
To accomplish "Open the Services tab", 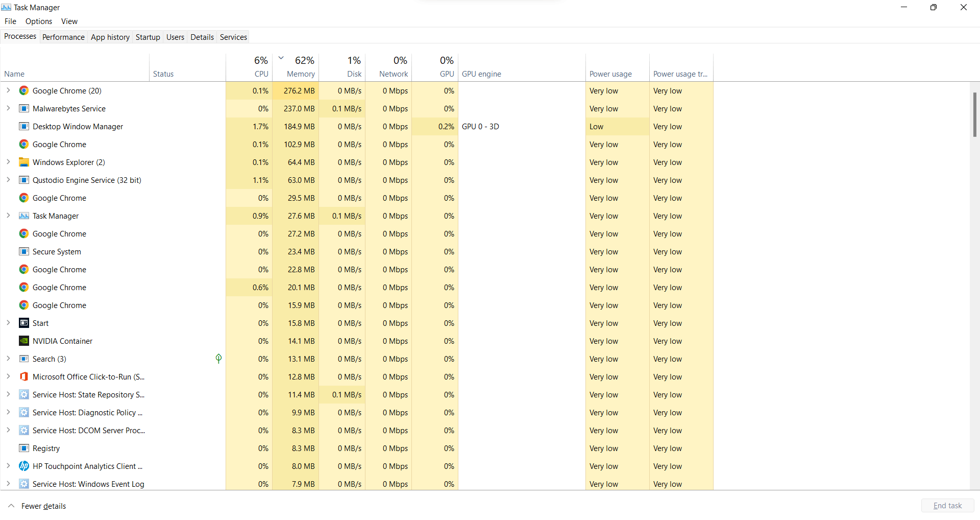I will 233,37.
